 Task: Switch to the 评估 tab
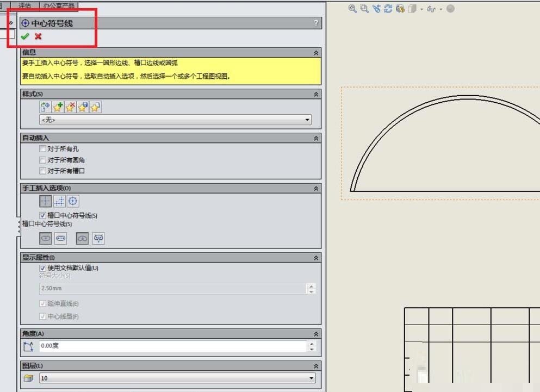(25, 5)
